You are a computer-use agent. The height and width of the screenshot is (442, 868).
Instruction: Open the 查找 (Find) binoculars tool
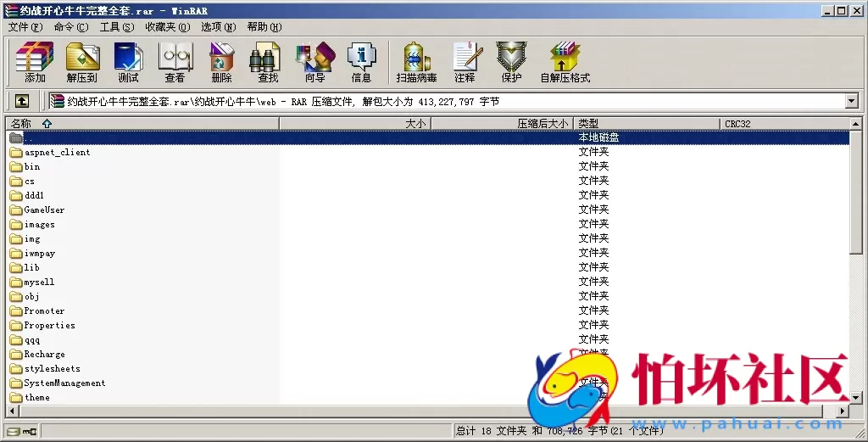268,62
